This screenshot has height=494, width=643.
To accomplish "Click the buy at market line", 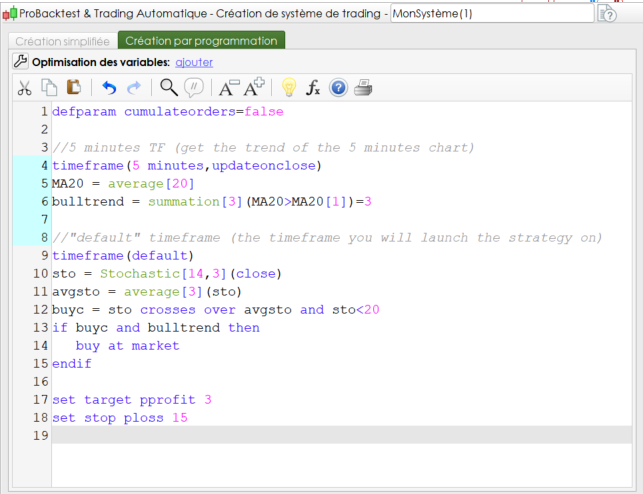I will [x=128, y=346].
